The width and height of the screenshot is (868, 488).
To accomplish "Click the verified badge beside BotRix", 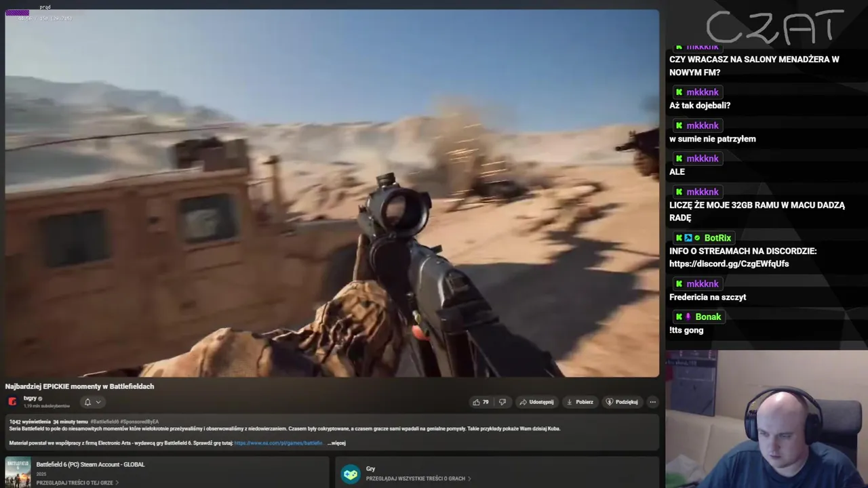I will coord(697,238).
